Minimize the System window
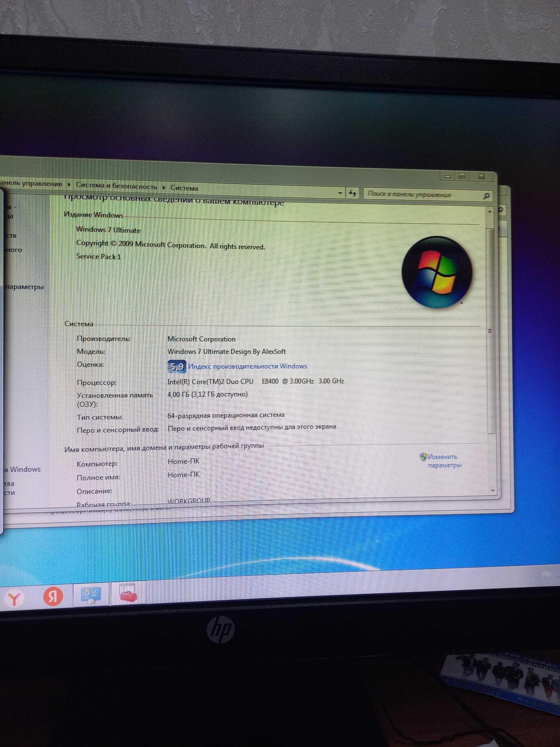 pos(448,176)
